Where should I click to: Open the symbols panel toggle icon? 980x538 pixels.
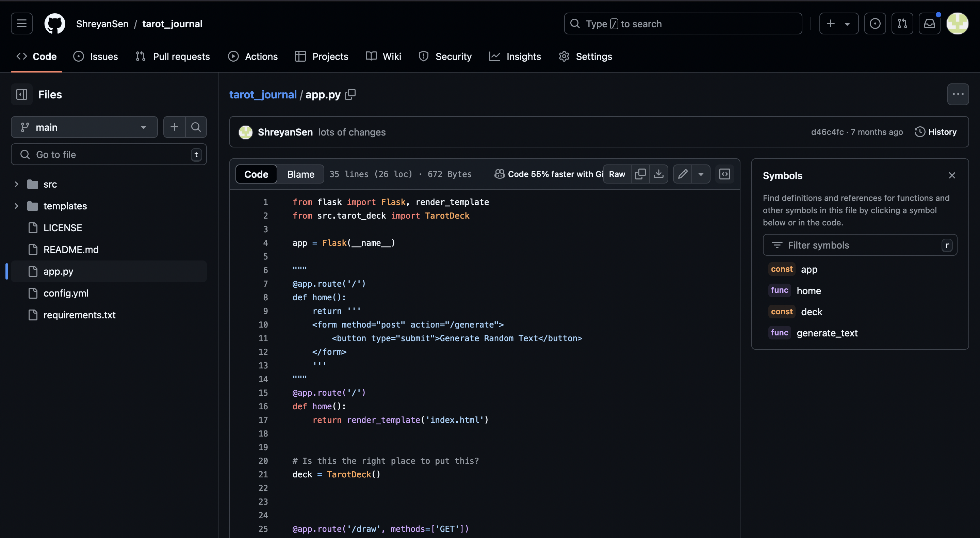coord(724,174)
